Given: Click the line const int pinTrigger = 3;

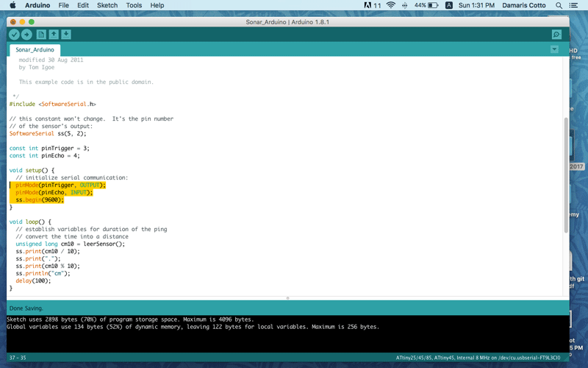Looking at the screenshot, I should [x=49, y=149].
